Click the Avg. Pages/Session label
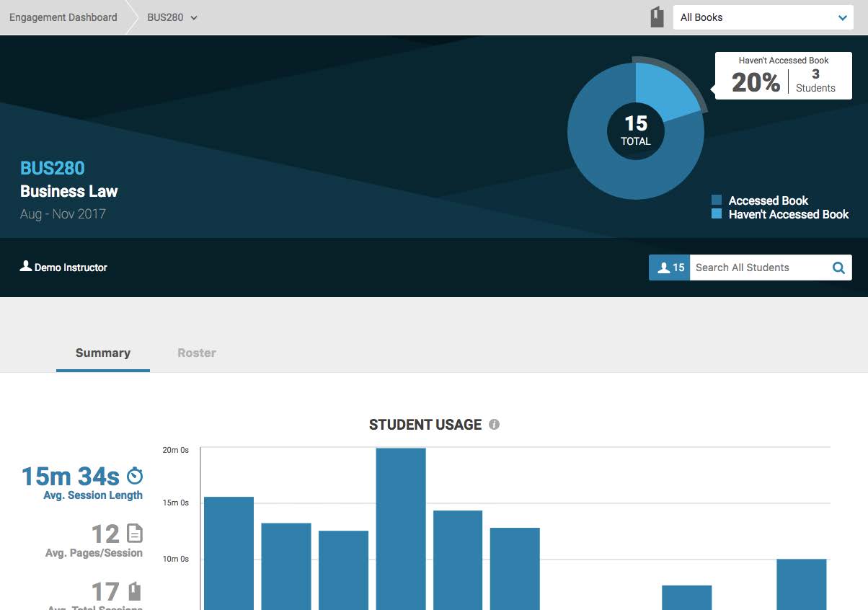This screenshot has height=610, width=868. 94,553
